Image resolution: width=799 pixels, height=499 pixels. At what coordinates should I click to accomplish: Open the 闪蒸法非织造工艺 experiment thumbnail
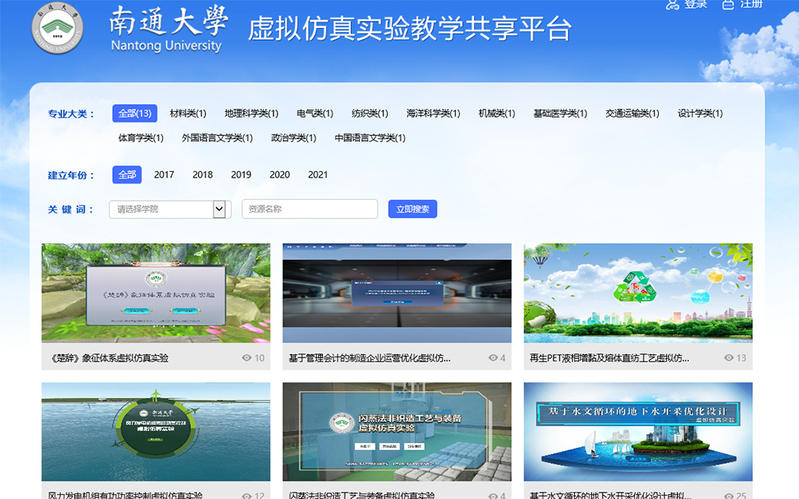pos(396,432)
